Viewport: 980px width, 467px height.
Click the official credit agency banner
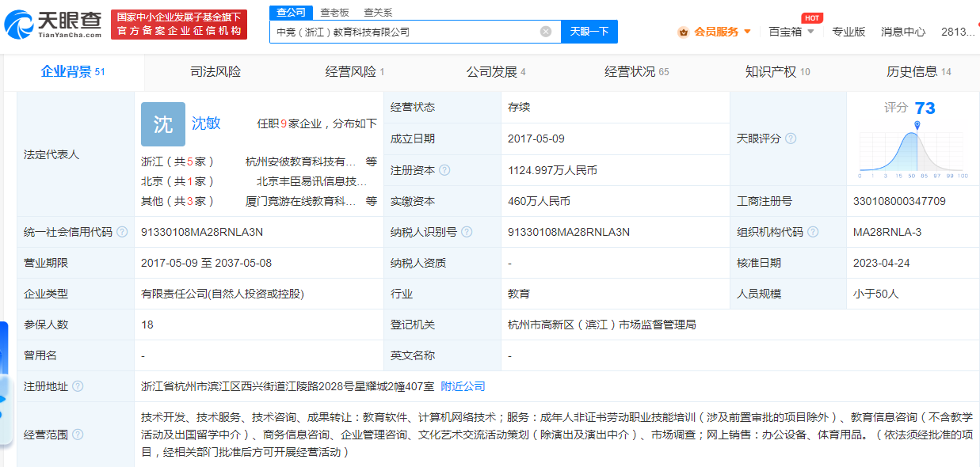pos(178,25)
